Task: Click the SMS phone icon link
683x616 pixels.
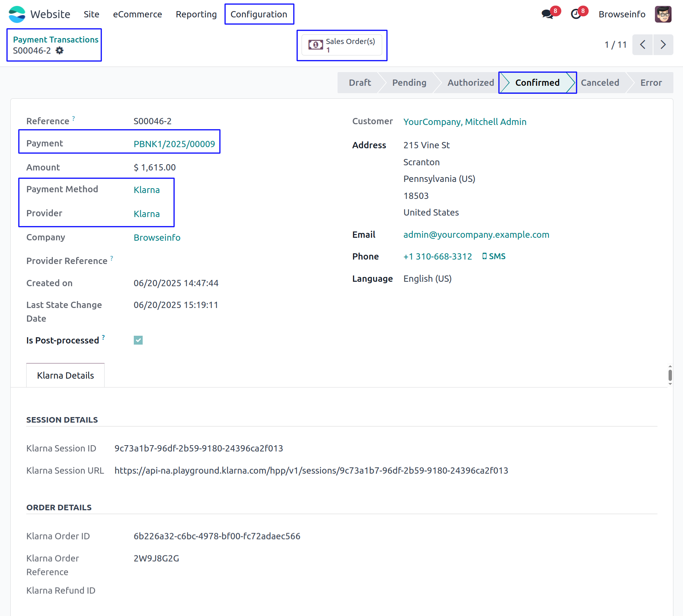Action: (x=494, y=256)
